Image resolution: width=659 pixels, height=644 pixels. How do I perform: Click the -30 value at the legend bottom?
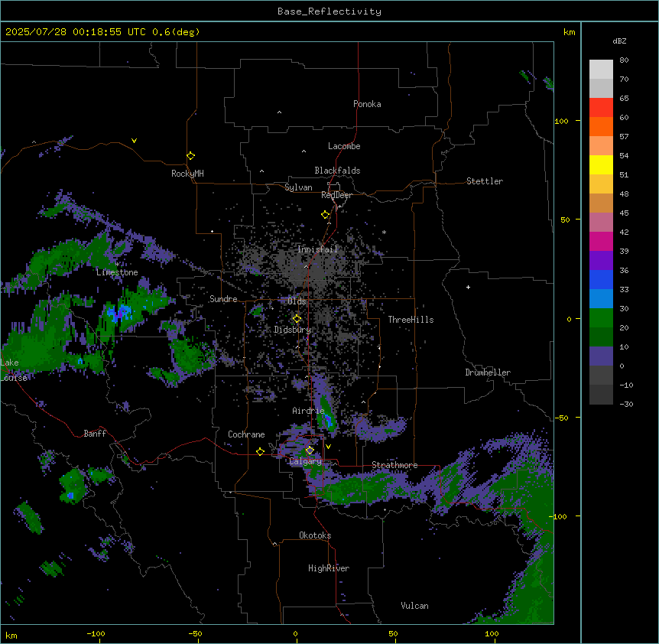[x=626, y=404]
